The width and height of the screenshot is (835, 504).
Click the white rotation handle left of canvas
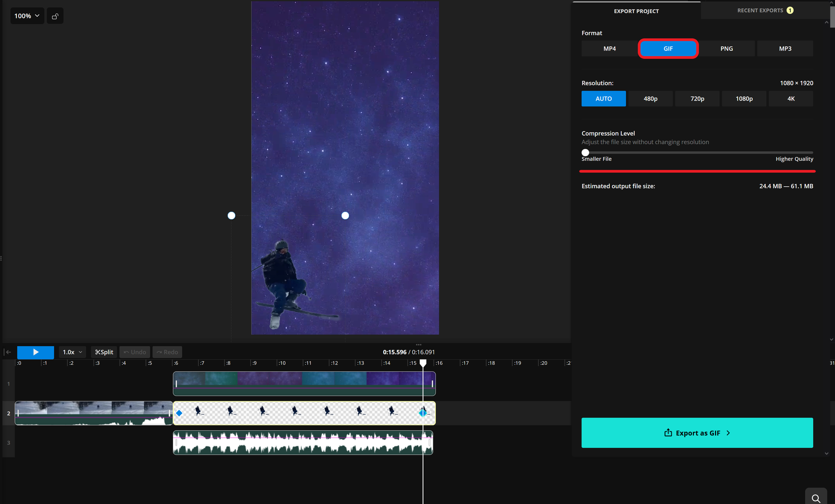point(231,215)
